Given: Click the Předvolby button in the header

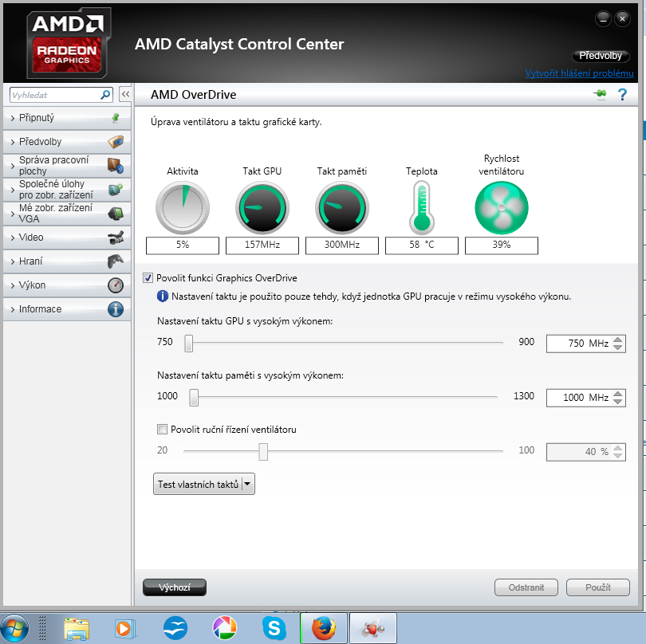Looking at the screenshot, I should coord(601,56).
